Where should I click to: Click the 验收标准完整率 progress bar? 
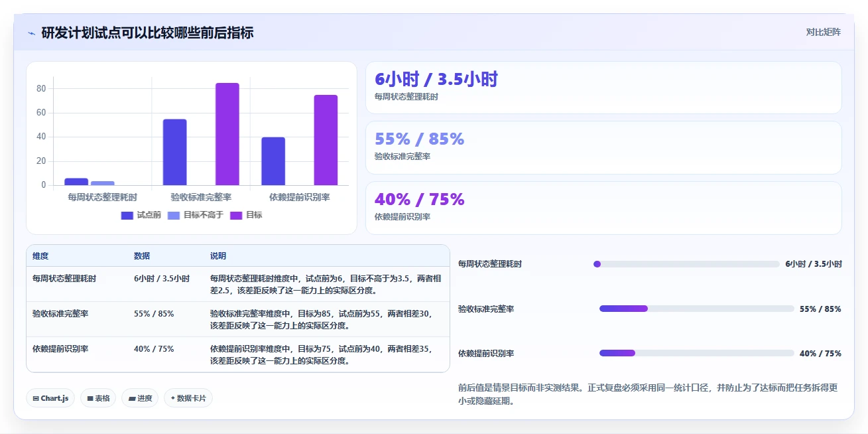click(x=697, y=309)
